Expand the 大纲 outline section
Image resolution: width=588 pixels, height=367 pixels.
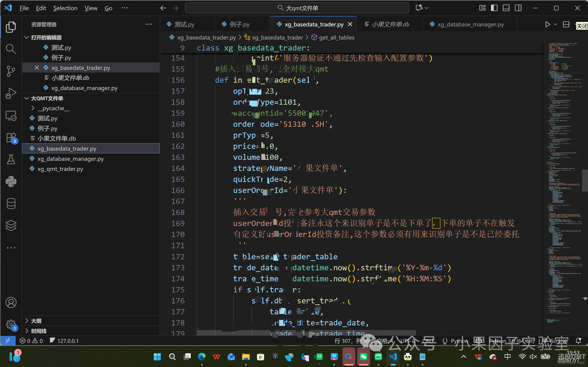[x=36, y=321]
